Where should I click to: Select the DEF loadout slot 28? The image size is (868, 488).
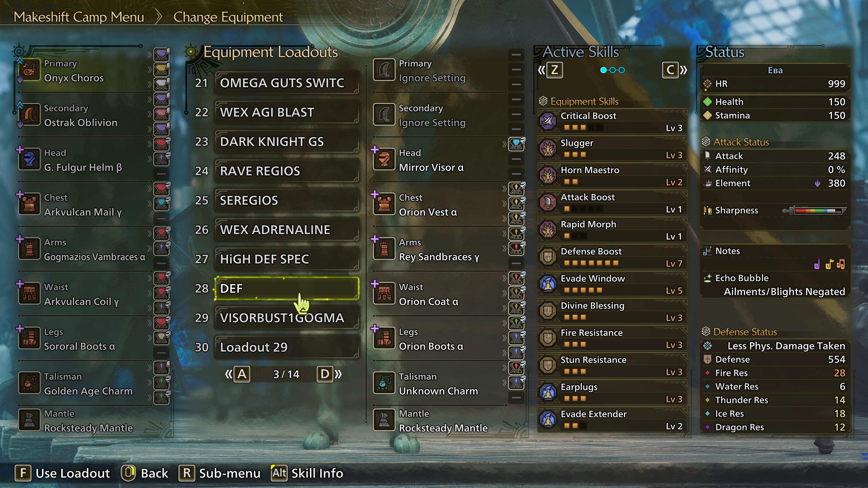point(287,289)
